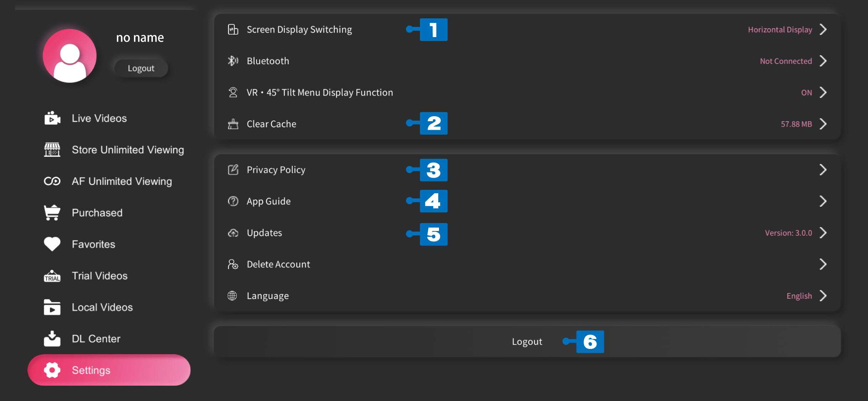Click the Clear Cache broom icon
This screenshot has width=868, height=401.
233,124
